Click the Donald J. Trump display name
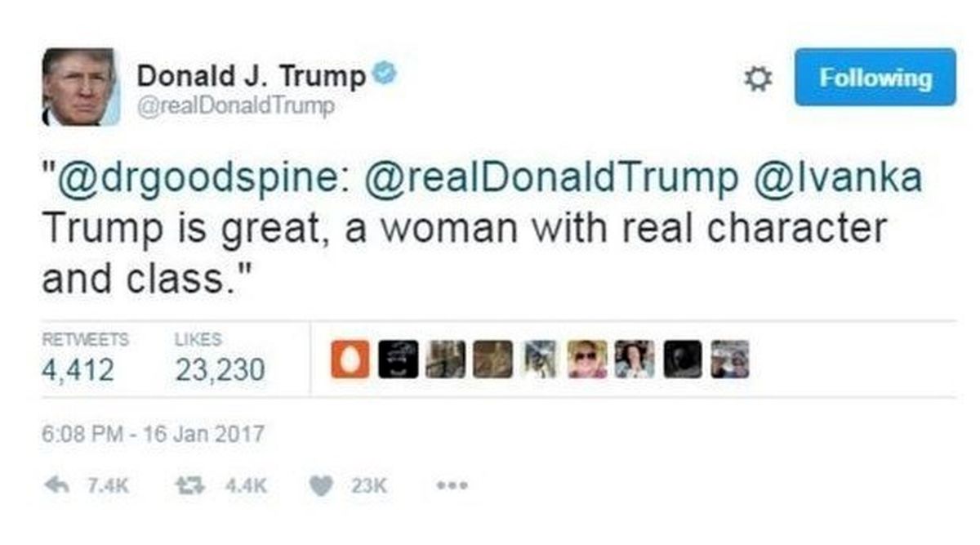The height and width of the screenshot is (545, 980). (252, 76)
